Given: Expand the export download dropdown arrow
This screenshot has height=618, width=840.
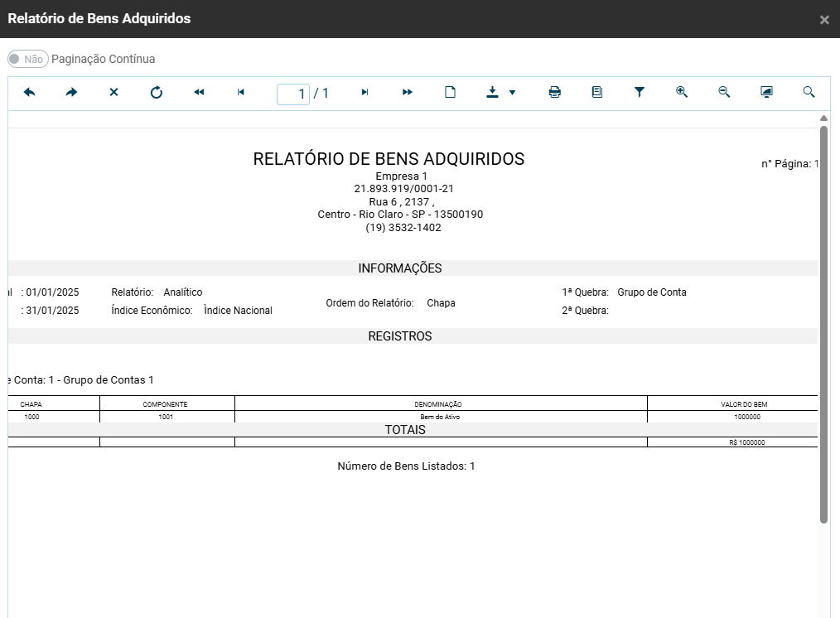Looking at the screenshot, I should click(x=512, y=93).
